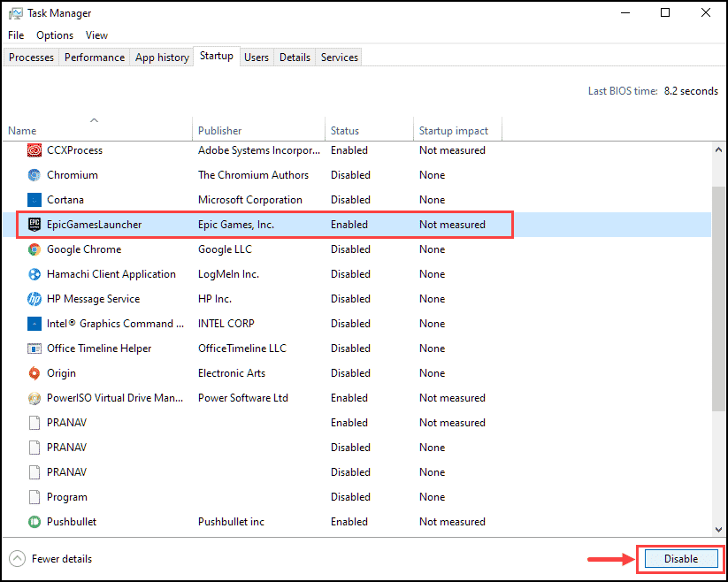Switch to the App history tab
This screenshot has width=728, height=582.
162,57
